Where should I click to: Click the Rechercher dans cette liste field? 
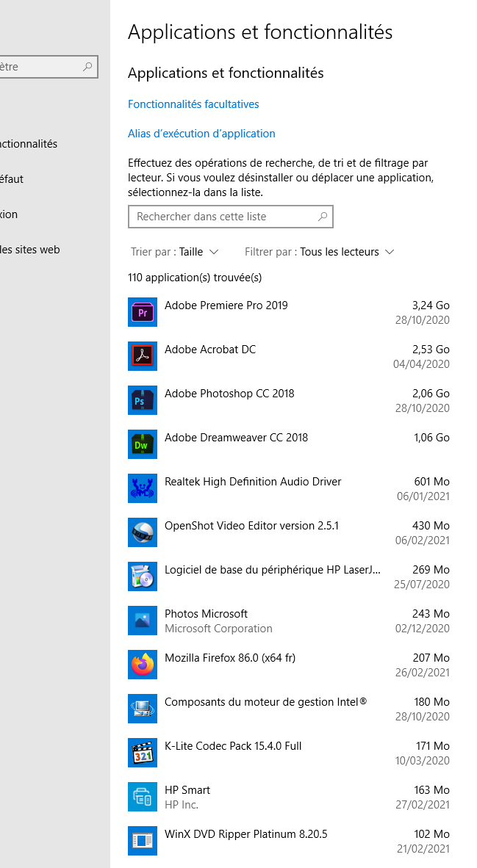click(231, 217)
